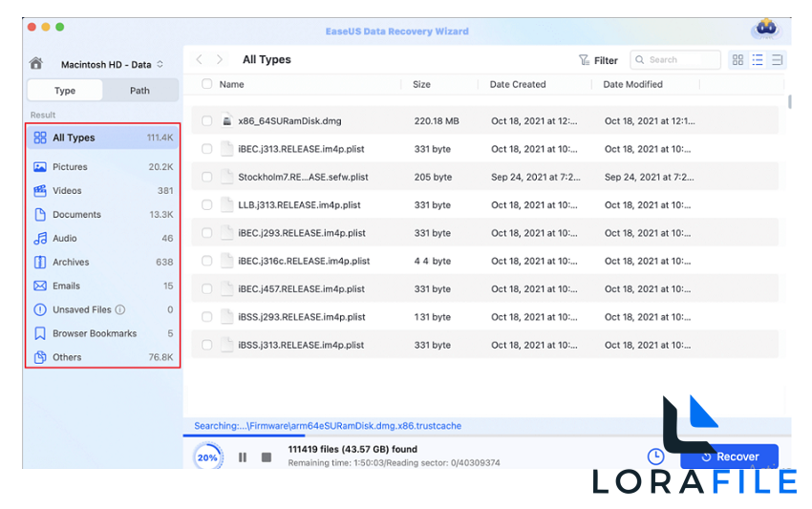Switch to the Path tab
The image size is (812, 509).
[x=139, y=91]
